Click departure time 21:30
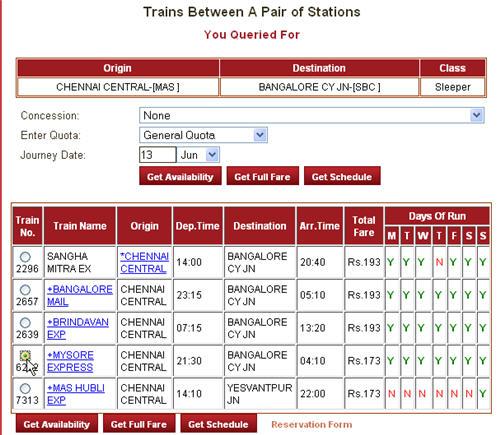500x435 pixels. pos(189,361)
